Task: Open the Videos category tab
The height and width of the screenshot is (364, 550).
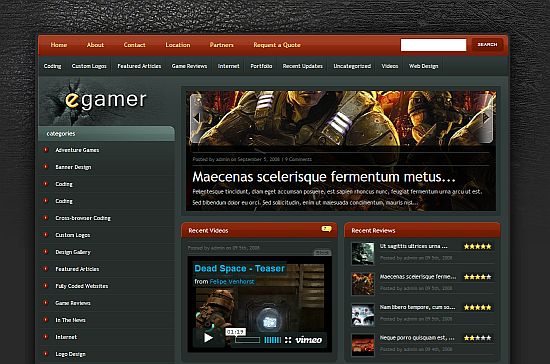Action: pos(390,66)
